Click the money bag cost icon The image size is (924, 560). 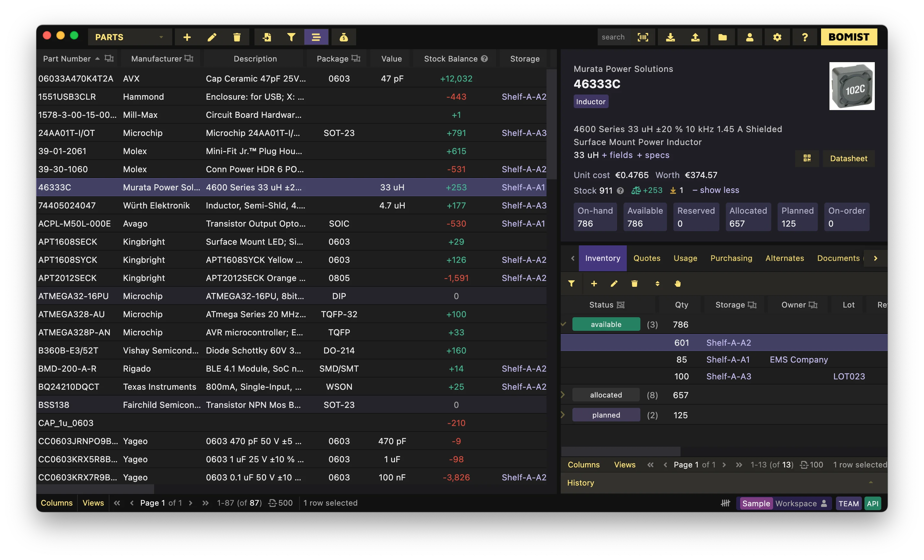[x=344, y=37]
